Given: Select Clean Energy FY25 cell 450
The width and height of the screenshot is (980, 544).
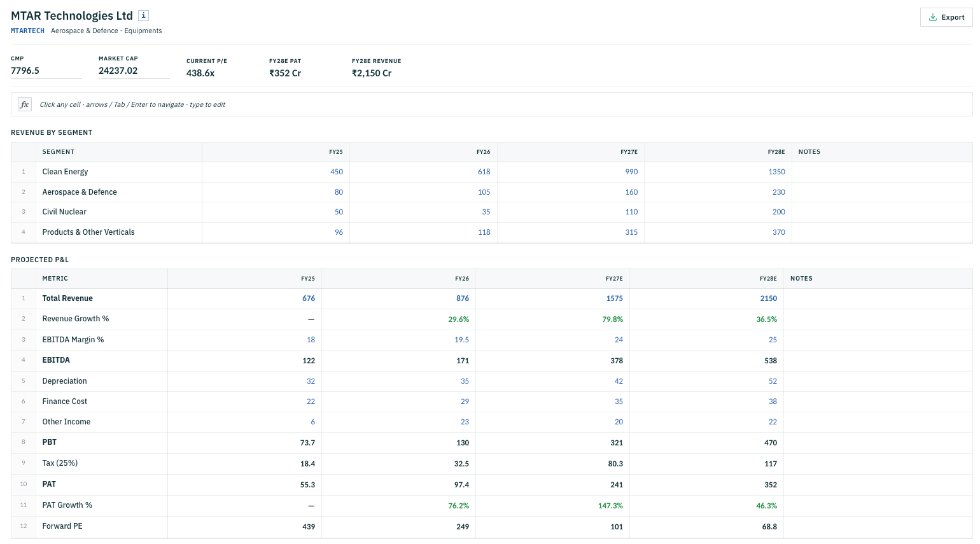Looking at the screenshot, I should coord(276,172).
